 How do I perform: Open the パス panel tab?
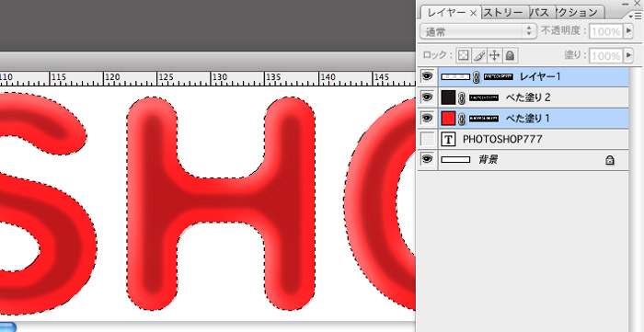540,13
